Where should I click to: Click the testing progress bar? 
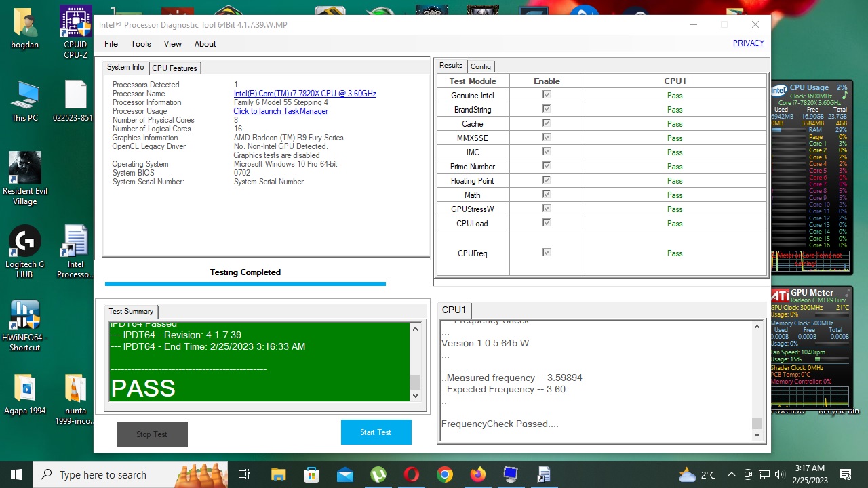pyautogui.click(x=245, y=284)
